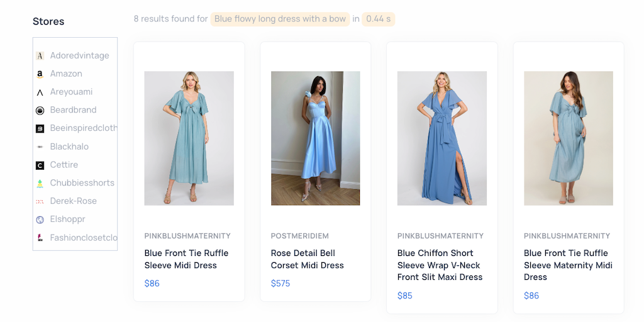Click the Elshoppr store globe icon
The height and width of the screenshot is (322, 644).
click(x=40, y=220)
